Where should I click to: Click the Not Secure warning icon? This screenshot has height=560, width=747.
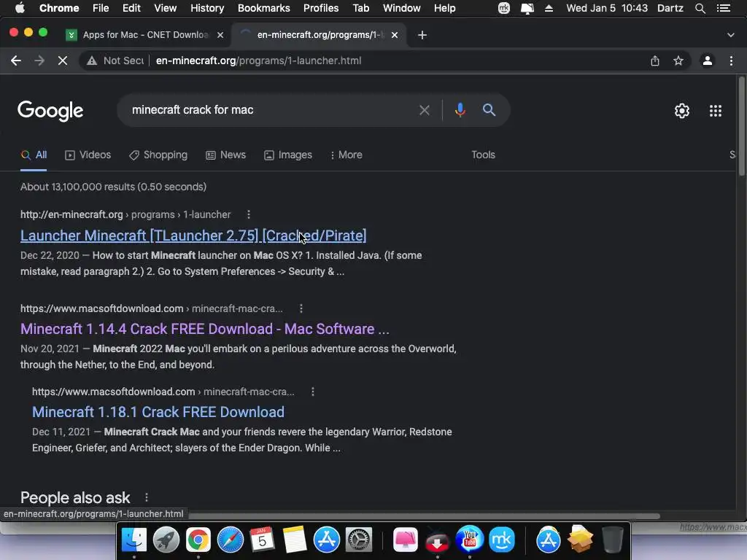click(x=92, y=61)
